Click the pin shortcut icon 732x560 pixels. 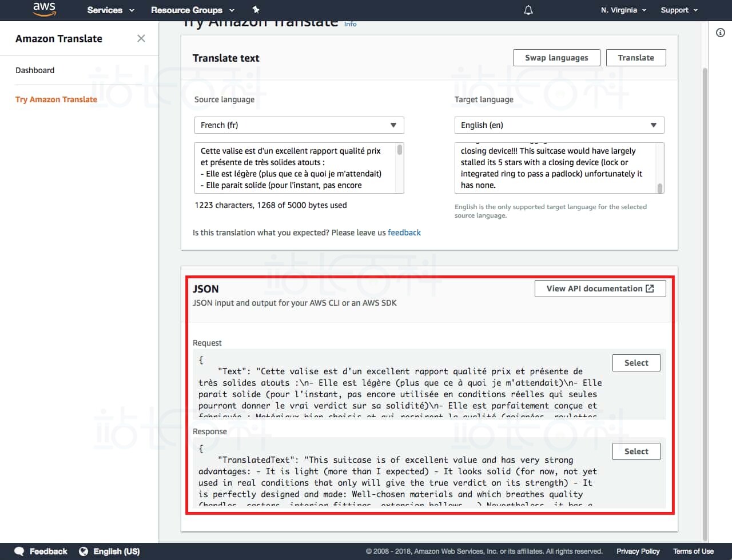[256, 10]
